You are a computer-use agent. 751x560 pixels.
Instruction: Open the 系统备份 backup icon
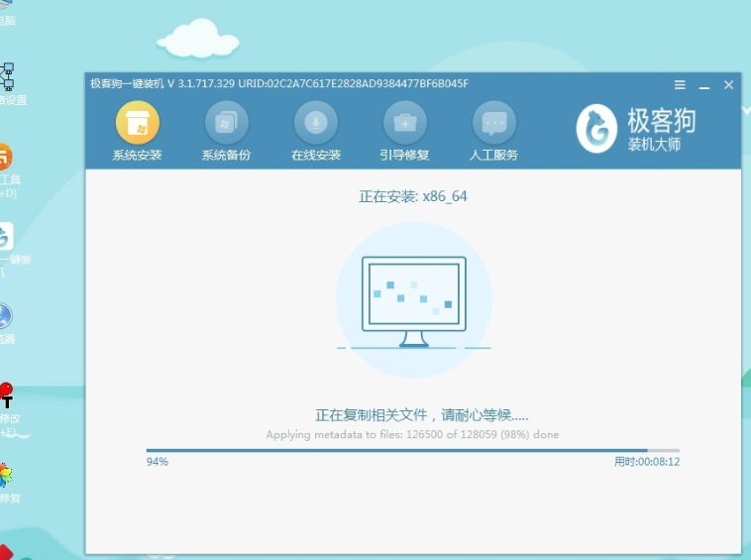[x=226, y=123]
